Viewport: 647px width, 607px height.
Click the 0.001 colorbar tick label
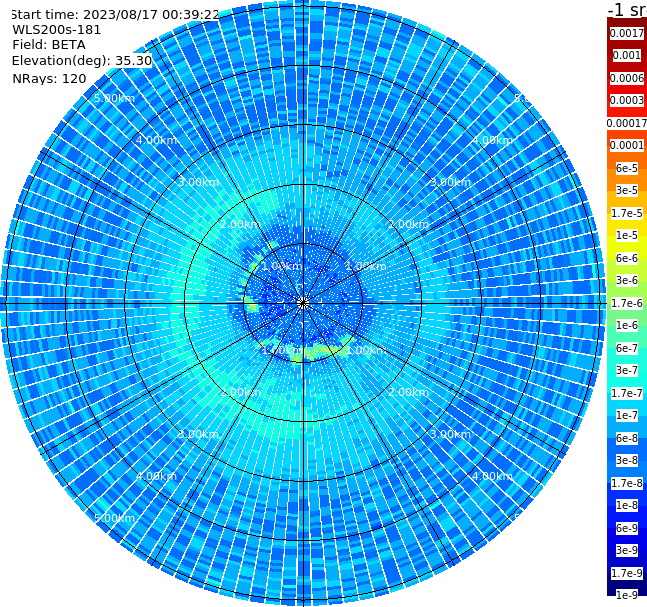[627, 55]
